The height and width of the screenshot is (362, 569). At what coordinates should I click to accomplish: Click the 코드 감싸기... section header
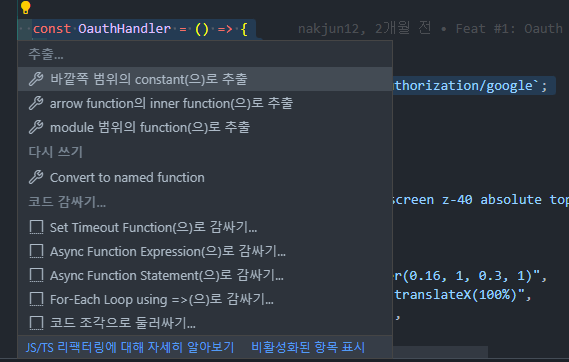[67, 202]
